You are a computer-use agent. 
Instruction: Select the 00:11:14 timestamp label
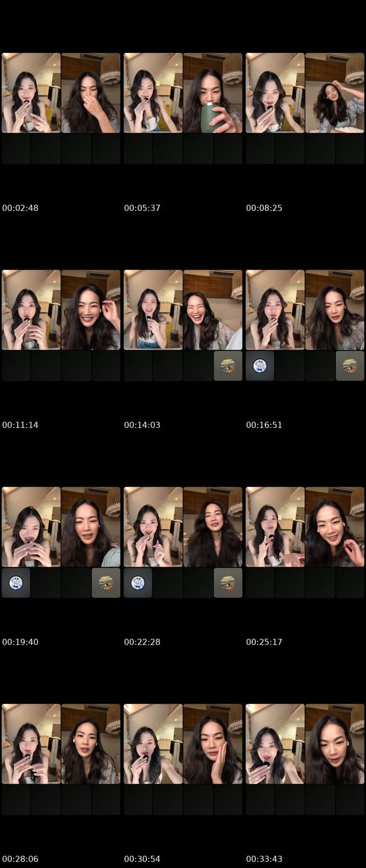pos(20,425)
